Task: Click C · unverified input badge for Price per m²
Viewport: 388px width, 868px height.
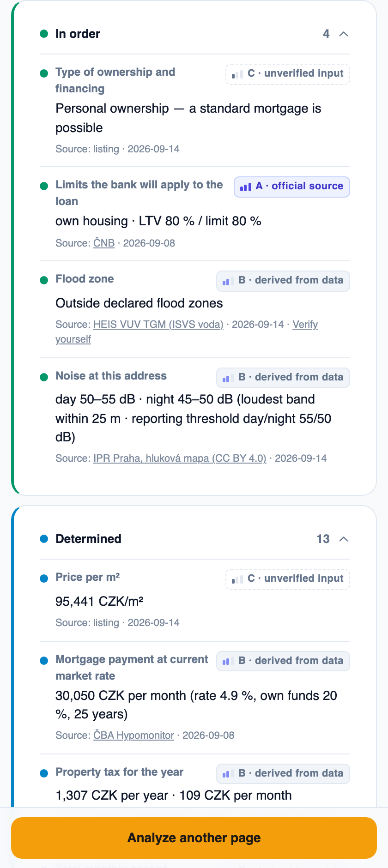Action: tap(288, 579)
